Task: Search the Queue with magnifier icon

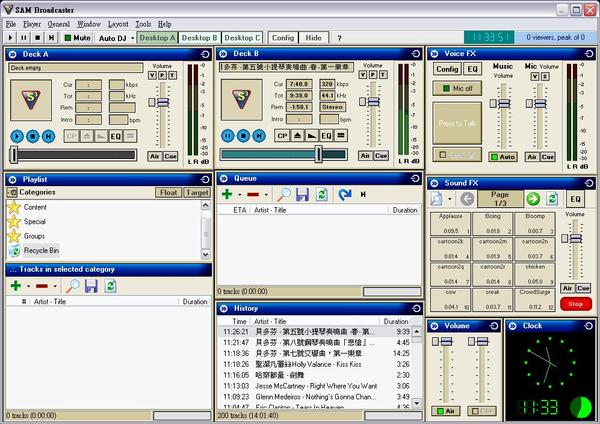Action: click(284, 194)
